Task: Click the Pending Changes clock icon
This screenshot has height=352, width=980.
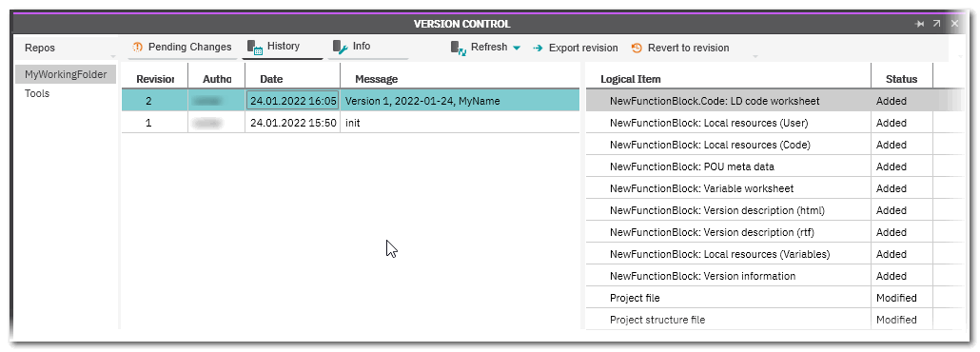Action: (138, 48)
